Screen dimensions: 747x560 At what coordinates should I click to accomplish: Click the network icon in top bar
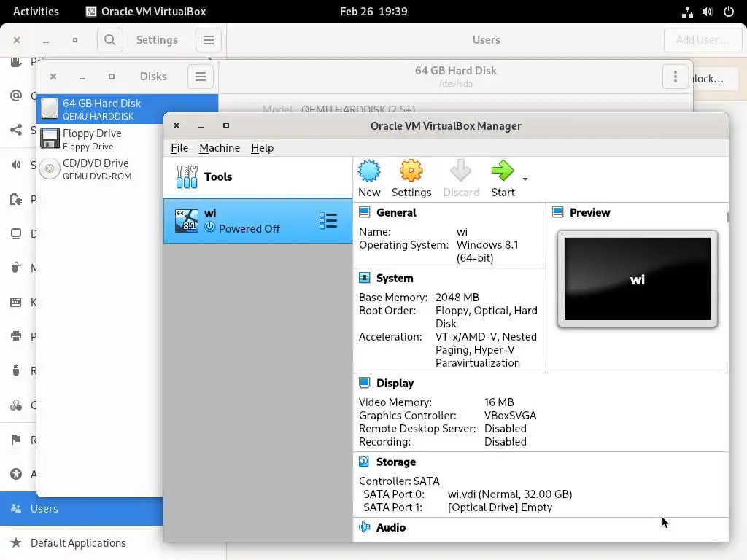(x=687, y=12)
